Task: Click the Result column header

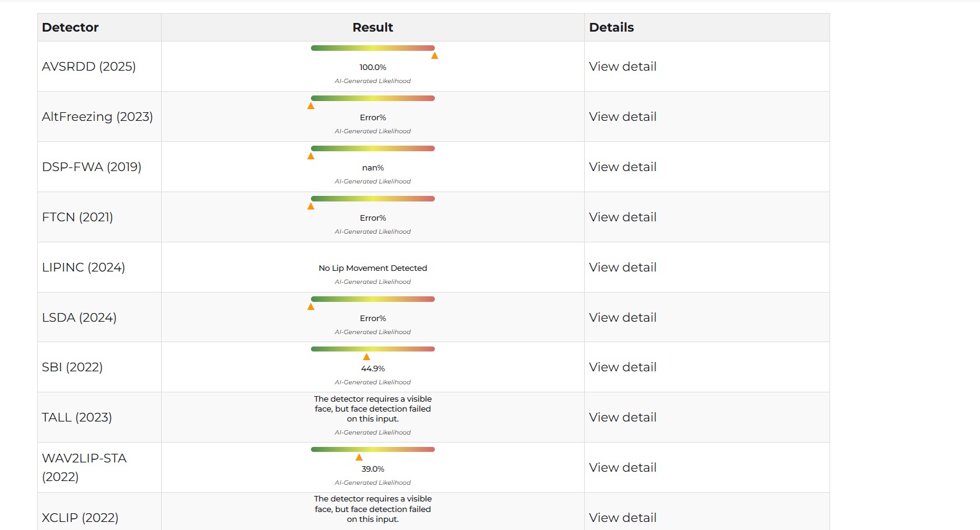Action: (x=373, y=27)
